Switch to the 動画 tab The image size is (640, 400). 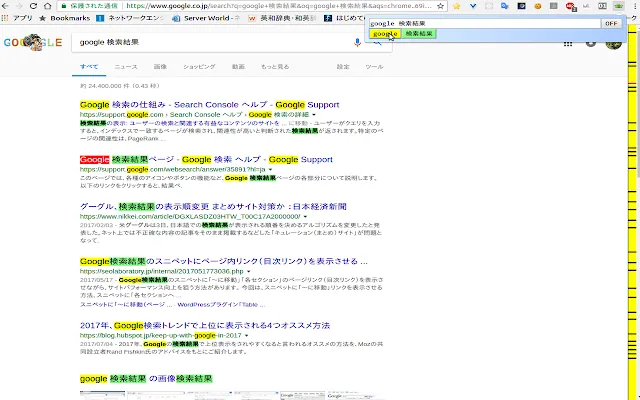point(238,67)
